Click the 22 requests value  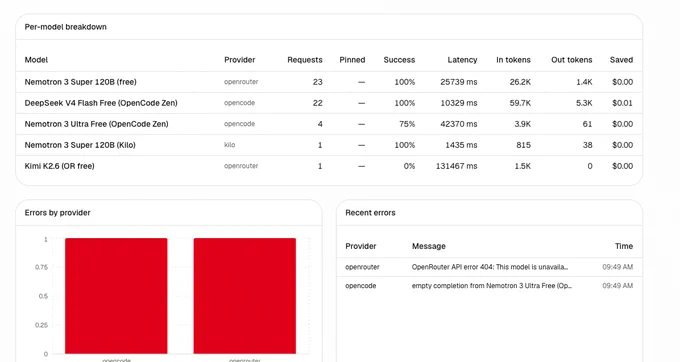(317, 103)
